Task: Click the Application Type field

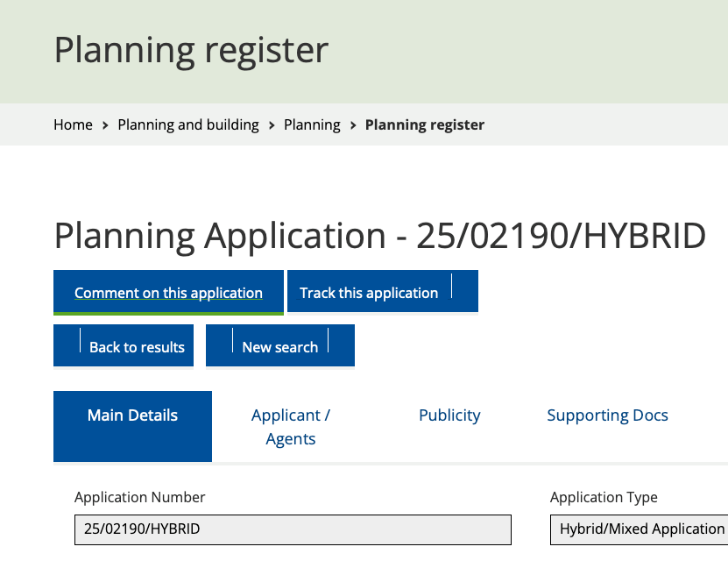Action: (640, 529)
